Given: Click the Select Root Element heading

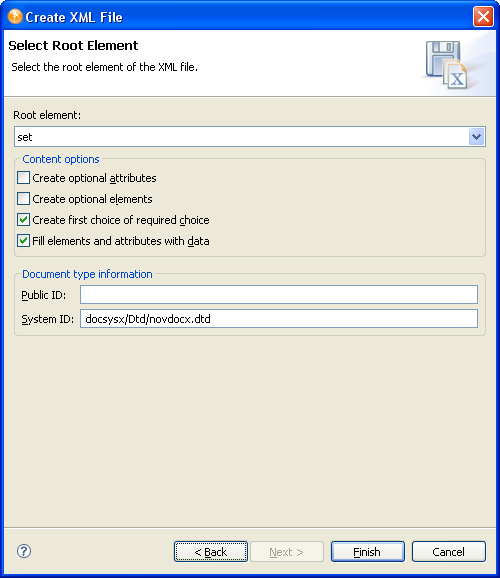Looking at the screenshot, I should pyautogui.click(x=73, y=45).
